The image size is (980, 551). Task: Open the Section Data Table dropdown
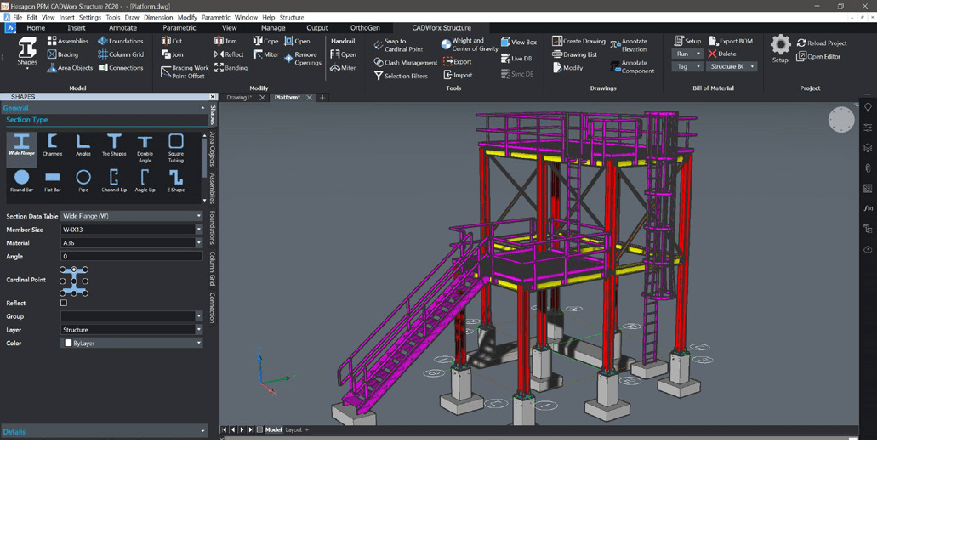pos(199,216)
